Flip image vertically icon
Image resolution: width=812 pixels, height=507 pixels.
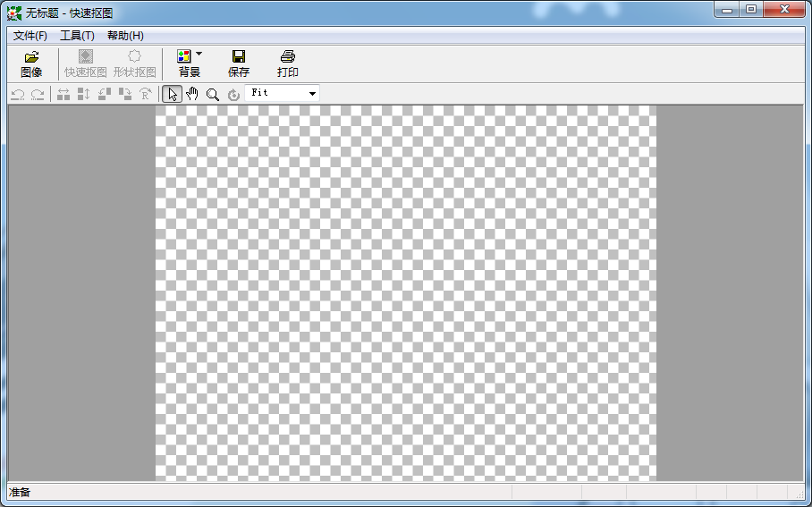[x=83, y=94]
